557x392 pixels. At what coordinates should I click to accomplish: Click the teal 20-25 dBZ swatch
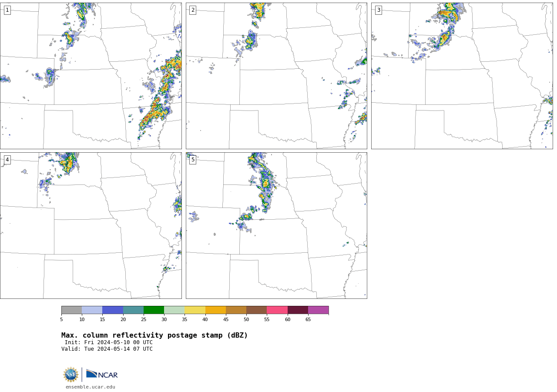click(x=133, y=310)
